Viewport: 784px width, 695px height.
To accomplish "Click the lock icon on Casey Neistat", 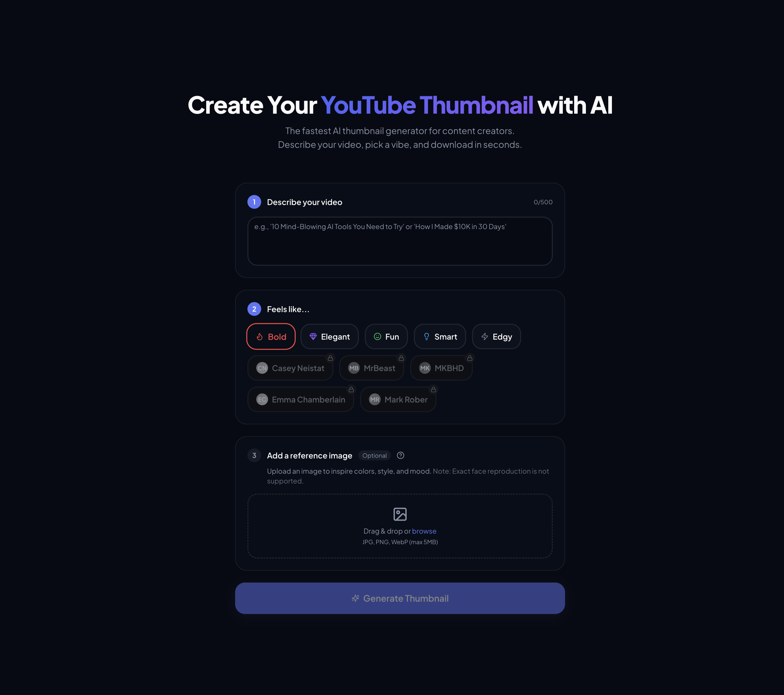I will (x=330, y=358).
